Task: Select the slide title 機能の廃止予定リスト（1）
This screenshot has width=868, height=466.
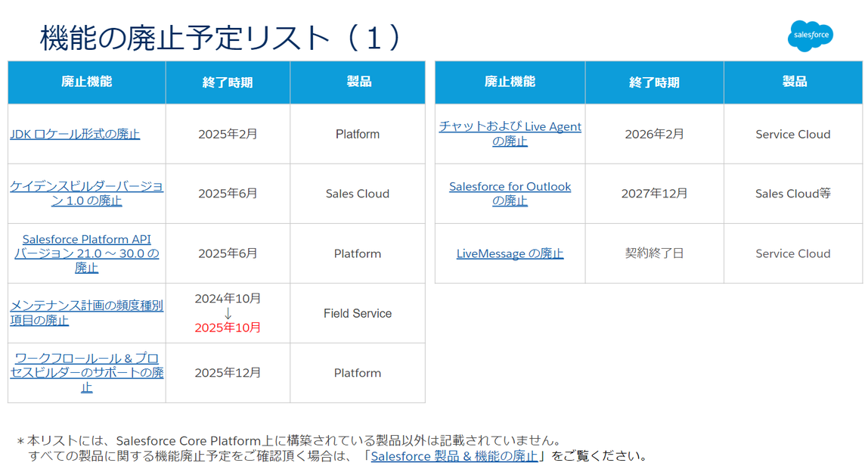Action: 222,38
